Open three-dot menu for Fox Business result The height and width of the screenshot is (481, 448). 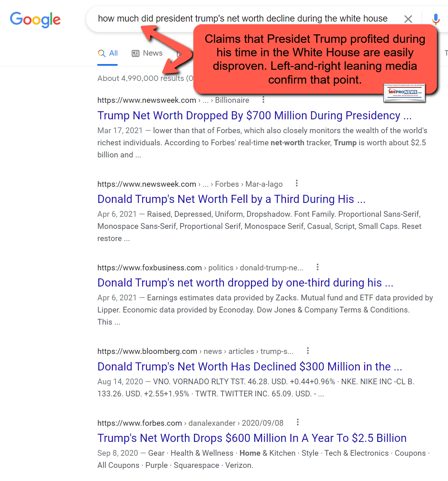[x=318, y=267]
